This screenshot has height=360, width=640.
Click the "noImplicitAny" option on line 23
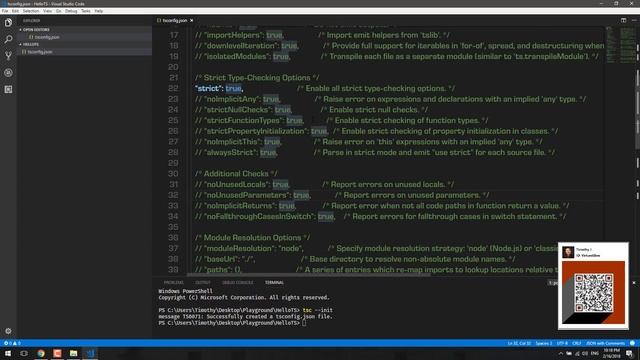(x=231, y=99)
